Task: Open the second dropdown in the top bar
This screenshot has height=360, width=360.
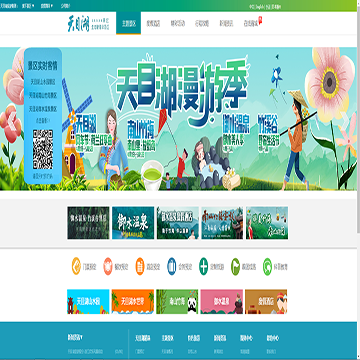Action: pyautogui.click(x=47, y=6)
